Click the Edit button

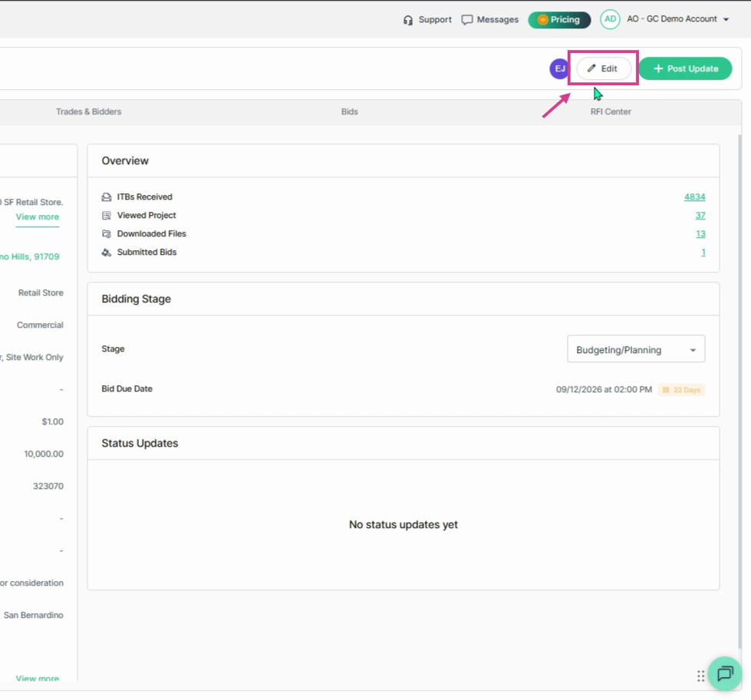click(x=603, y=68)
